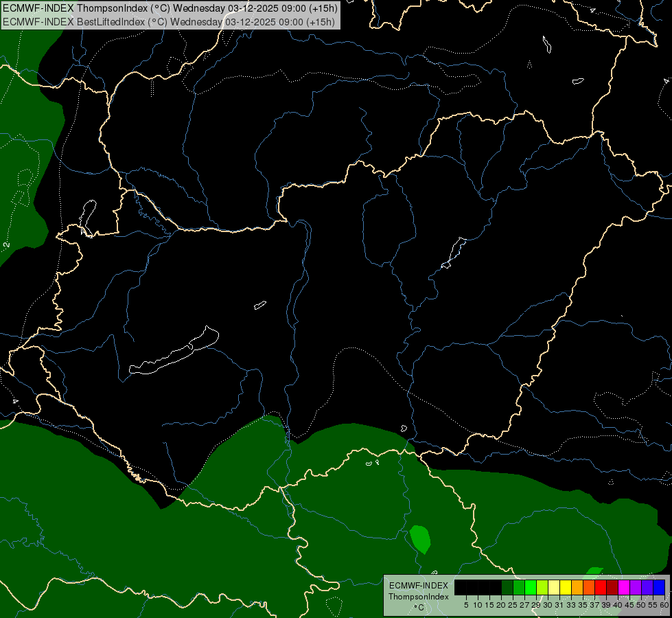The width and height of the screenshot is (672, 618).
Task: Click the contour label 2 at the left edge
Action: [6, 245]
